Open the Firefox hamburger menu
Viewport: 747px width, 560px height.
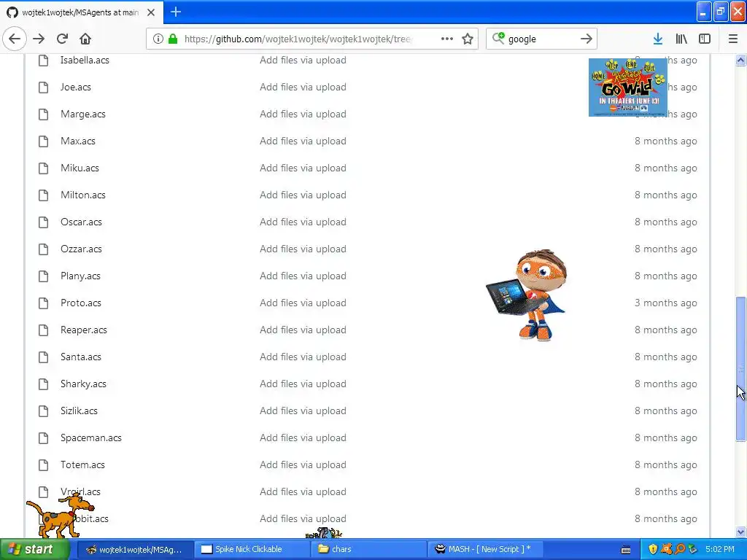point(733,39)
